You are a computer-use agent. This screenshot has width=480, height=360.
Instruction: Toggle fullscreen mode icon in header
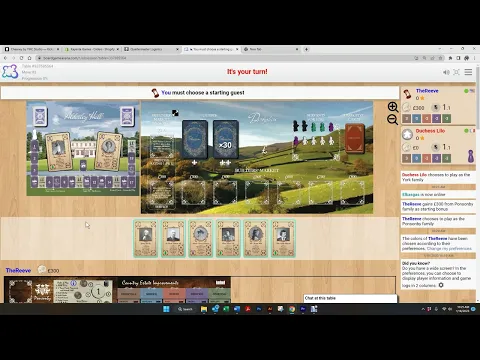pos(456,72)
